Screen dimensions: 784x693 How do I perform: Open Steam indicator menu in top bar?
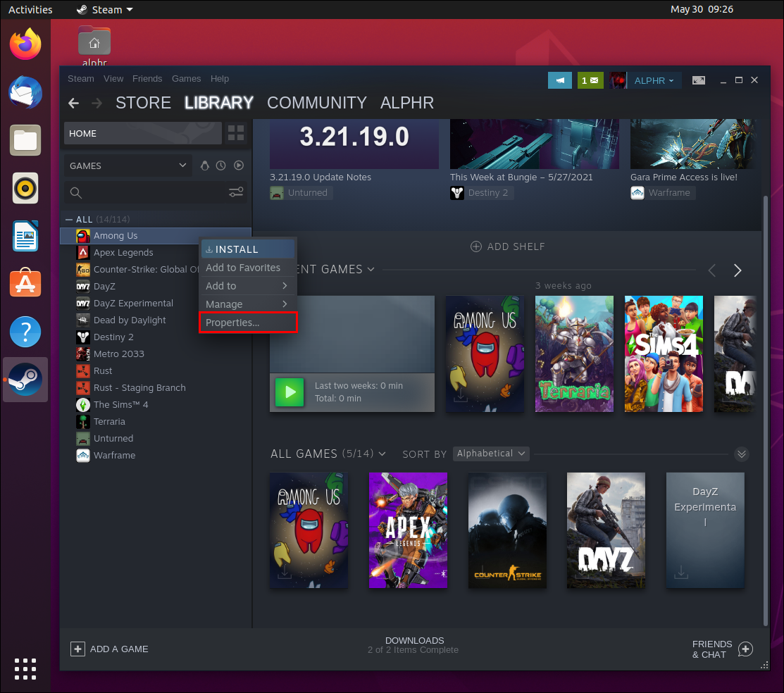104,9
